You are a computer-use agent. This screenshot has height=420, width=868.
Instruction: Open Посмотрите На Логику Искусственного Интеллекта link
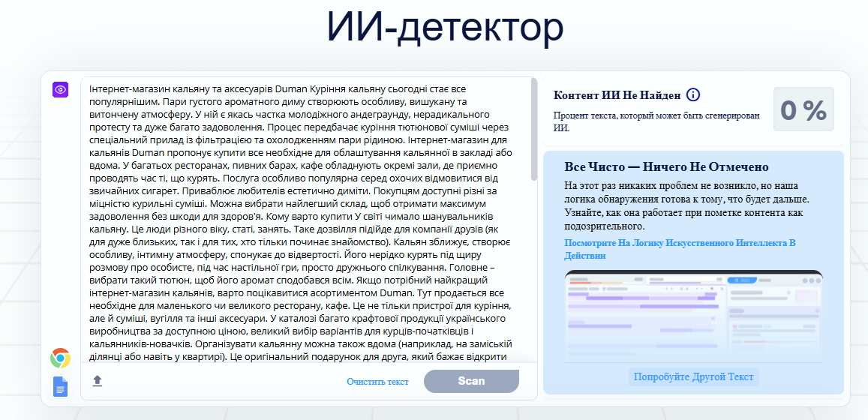pos(680,250)
